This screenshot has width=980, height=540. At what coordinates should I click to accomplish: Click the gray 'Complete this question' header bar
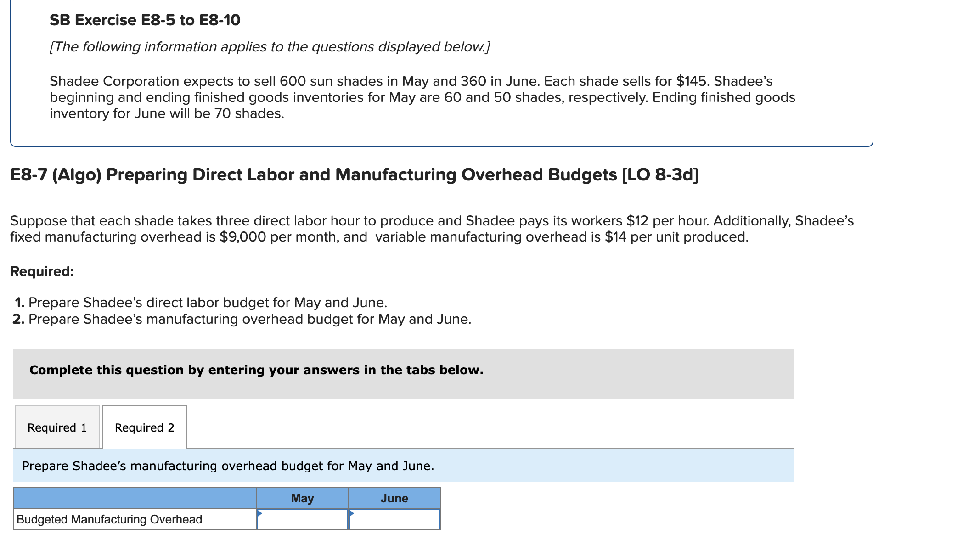click(256, 370)
